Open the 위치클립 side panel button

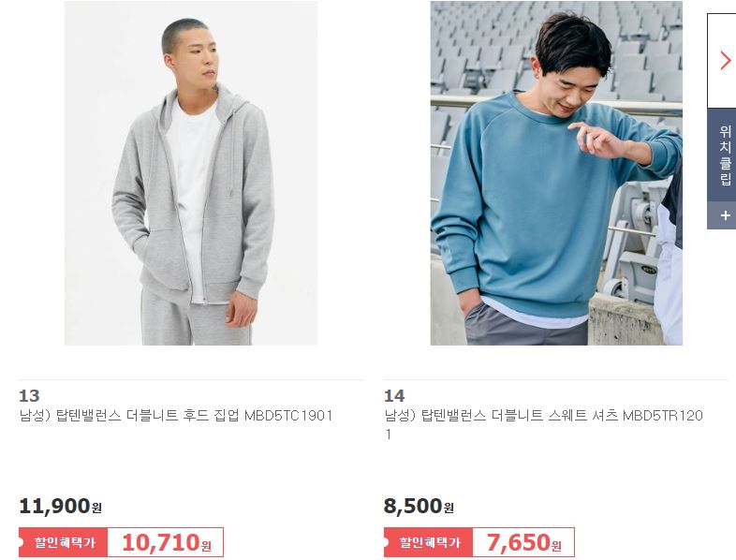725,155
